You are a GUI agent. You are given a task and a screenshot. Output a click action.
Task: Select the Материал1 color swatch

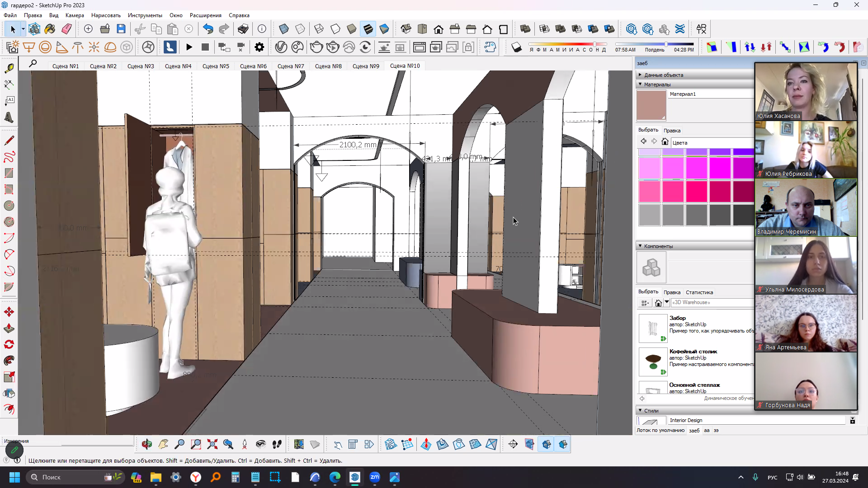coord(651,105)
